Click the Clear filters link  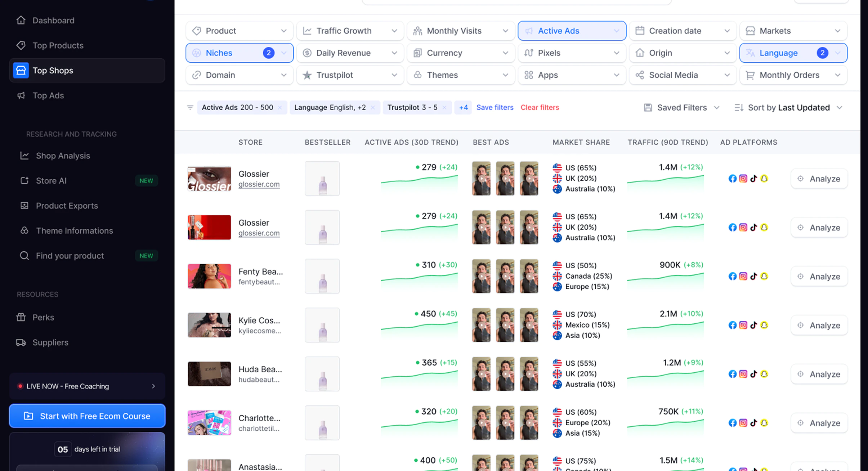(x=540, y=107)
